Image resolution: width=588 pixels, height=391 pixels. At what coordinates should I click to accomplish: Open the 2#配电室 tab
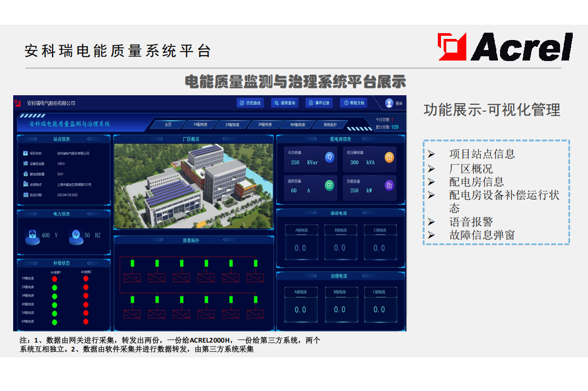coord(232,124)
